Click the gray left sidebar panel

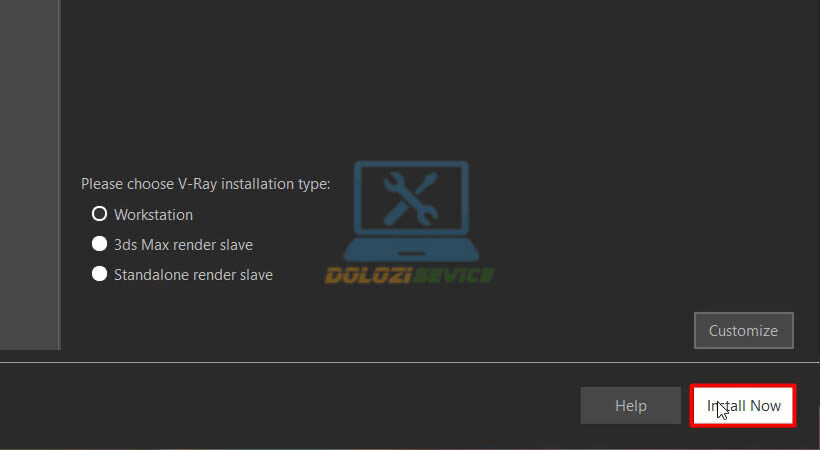[x=30, y=175]
